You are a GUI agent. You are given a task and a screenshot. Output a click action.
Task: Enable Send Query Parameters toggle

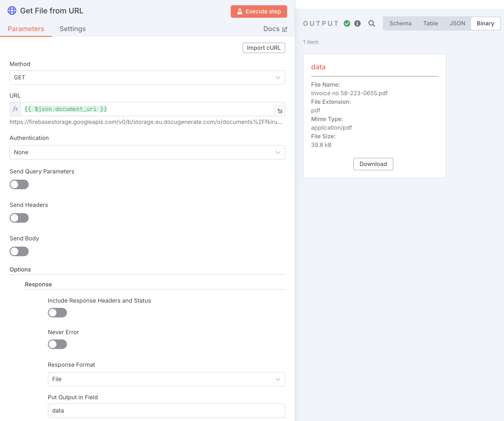pyautogui.click(x=19, y=184)
